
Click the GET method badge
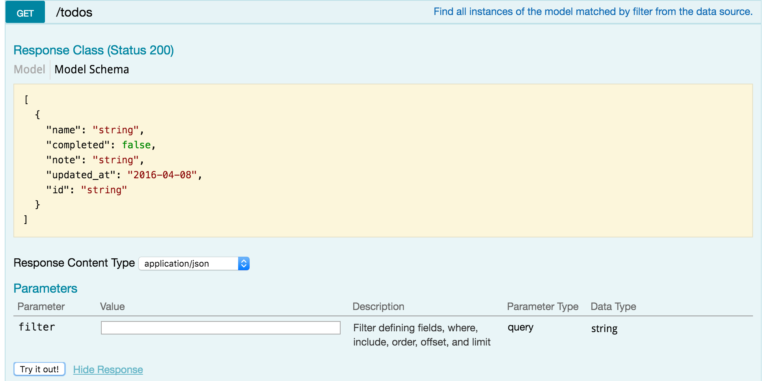(25, 12)
